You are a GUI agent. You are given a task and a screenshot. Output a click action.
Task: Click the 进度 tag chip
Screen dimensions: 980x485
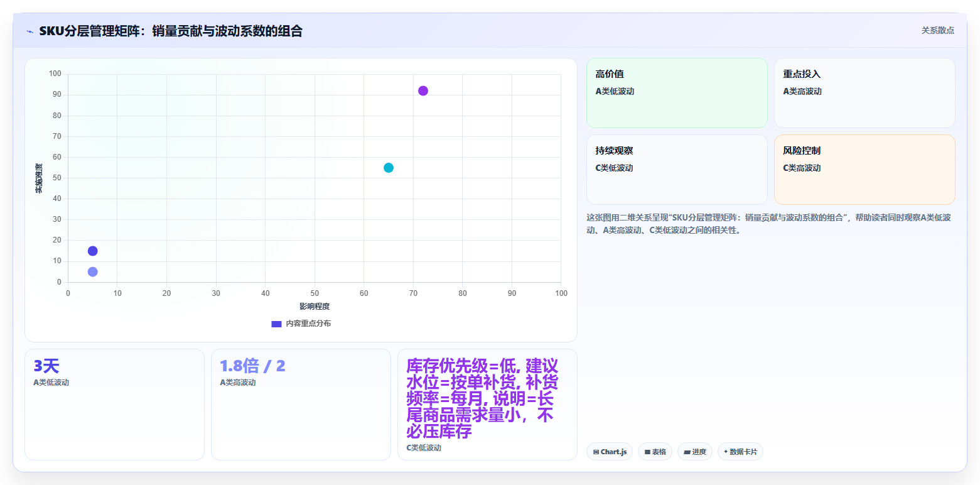pos(695,452)
